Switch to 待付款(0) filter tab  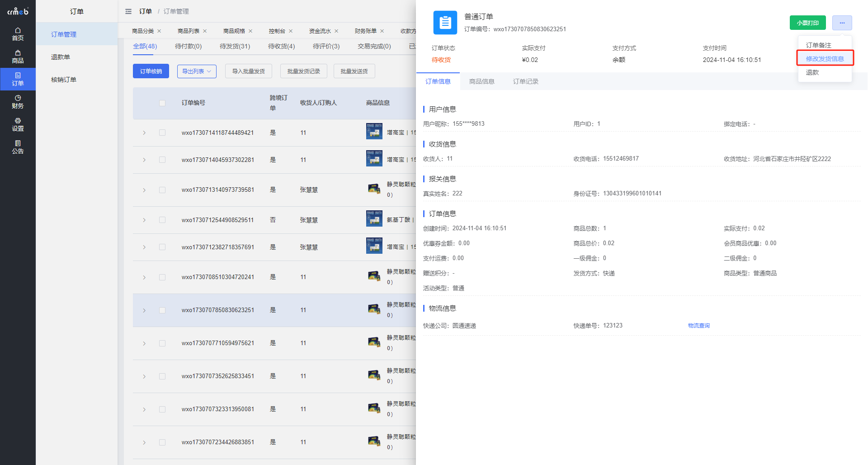click(188, 46)
